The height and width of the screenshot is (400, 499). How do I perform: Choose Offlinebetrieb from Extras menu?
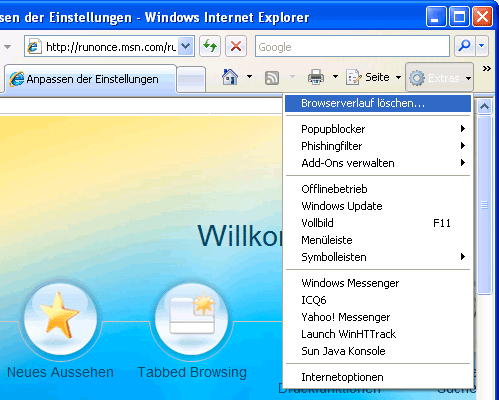point(378,189)
